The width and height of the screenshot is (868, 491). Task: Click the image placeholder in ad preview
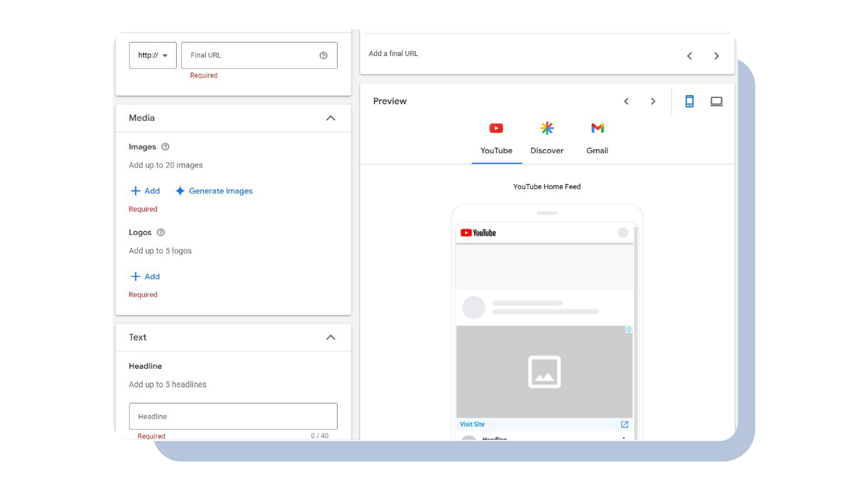click(x=544, y=372)
